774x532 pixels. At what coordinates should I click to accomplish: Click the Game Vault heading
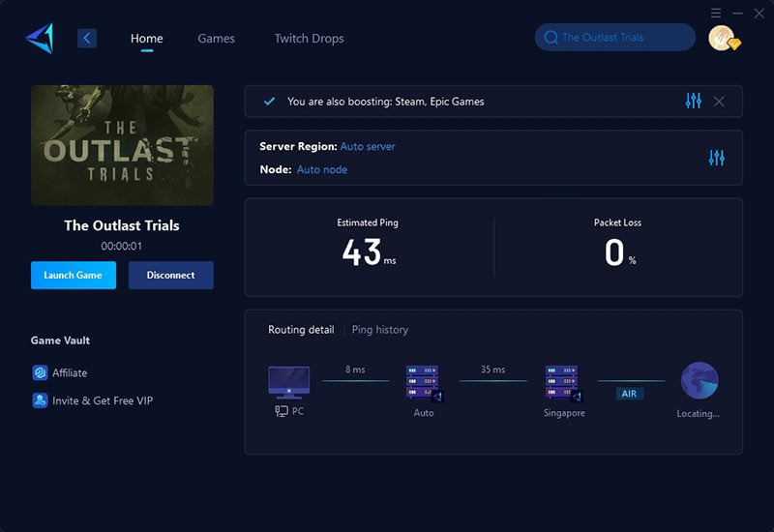60,340
